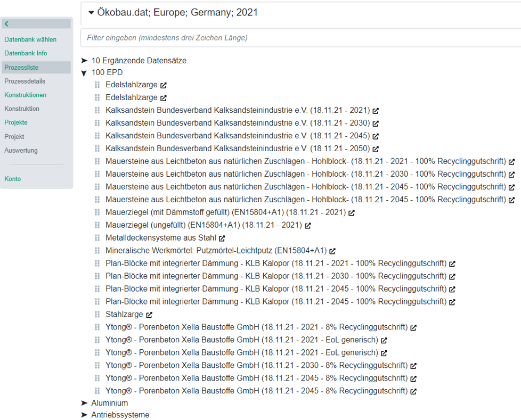Open Projekte in sidebar
Viewport: 521px width, 420px height.
click(15, 122)
